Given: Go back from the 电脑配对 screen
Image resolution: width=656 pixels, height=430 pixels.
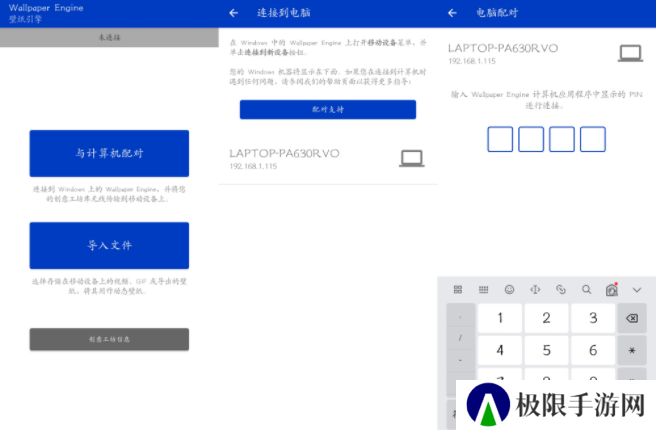Looking at the screenshot, I should click(x=452, y=13).
